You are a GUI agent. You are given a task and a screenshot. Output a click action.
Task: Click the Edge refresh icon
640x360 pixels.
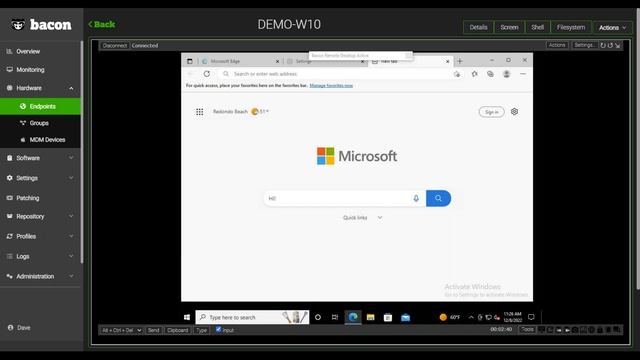[207, 74]
